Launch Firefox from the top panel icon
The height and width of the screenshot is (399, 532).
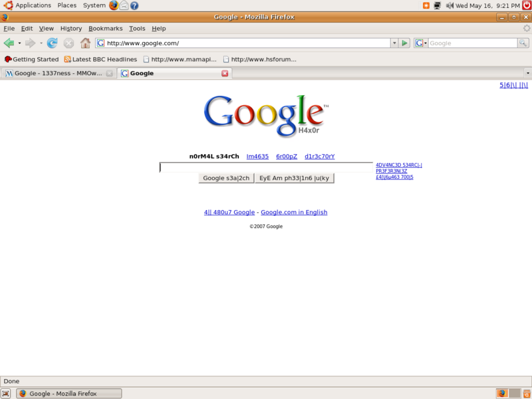(114, 5)
